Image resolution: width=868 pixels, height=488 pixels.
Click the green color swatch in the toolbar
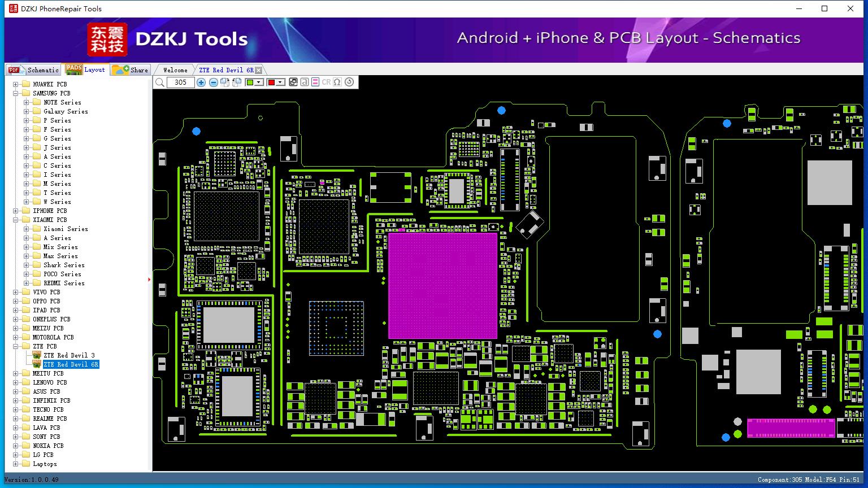(x=250, y=82)
